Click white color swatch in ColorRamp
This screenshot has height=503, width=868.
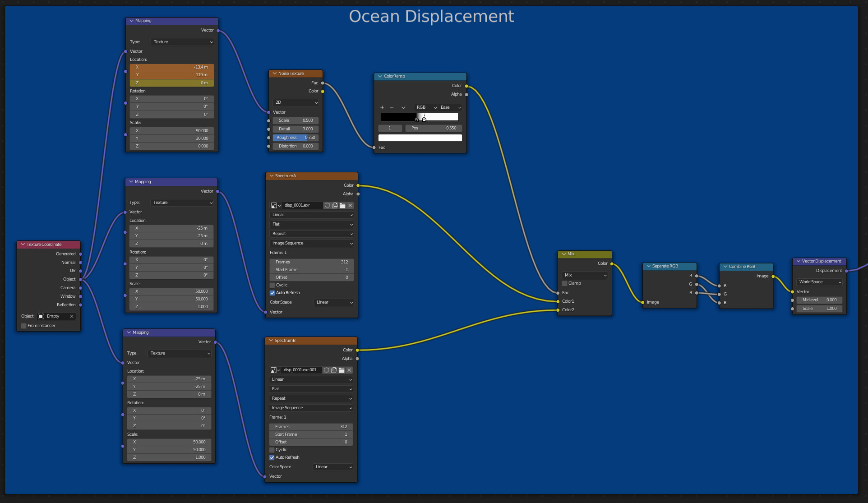[x=420, y=138]
